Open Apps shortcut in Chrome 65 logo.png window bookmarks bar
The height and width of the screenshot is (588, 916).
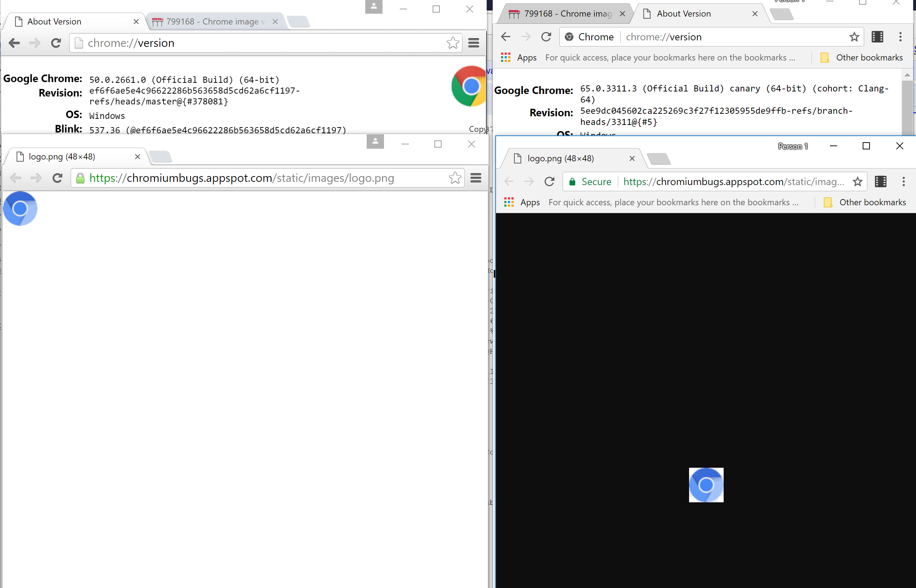pos(522,202)
